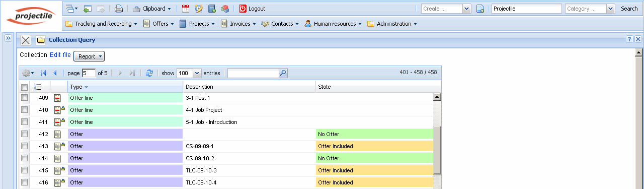Go to first page of results
Image resolution: width=644 pixels, height=189 pixels.
tap(43, 73)
